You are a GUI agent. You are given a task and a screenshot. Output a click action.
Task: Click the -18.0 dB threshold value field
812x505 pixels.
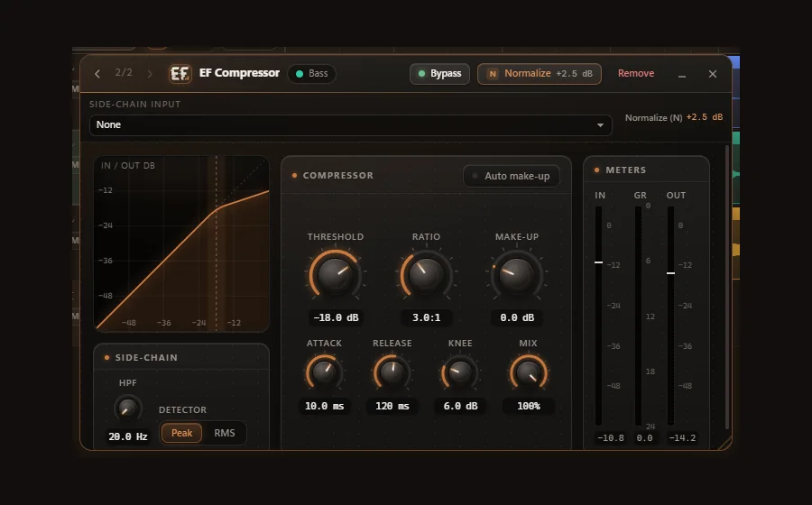pyautogui.click(x=336, y=317)
